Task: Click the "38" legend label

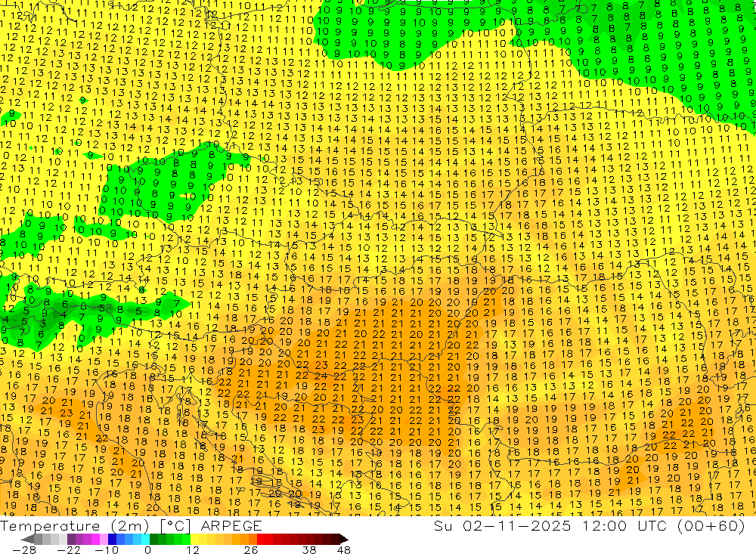Action: click(x=308, y=549)
